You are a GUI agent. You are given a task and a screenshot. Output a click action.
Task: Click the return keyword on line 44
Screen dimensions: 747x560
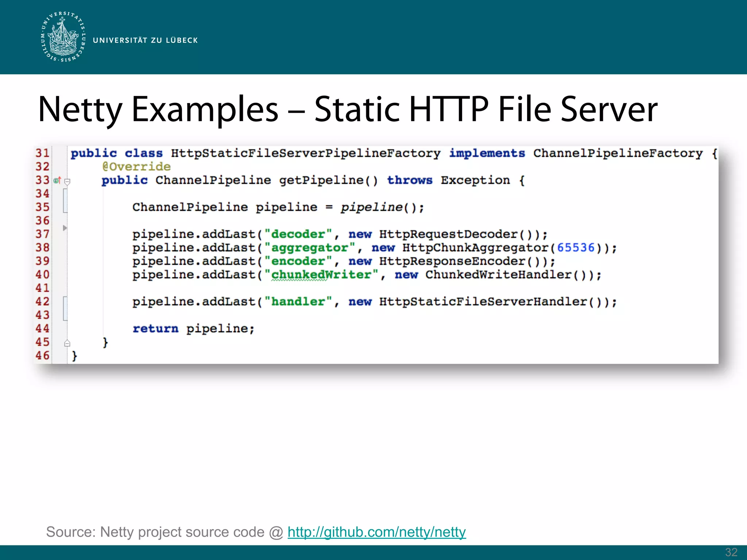coord(155,328)
